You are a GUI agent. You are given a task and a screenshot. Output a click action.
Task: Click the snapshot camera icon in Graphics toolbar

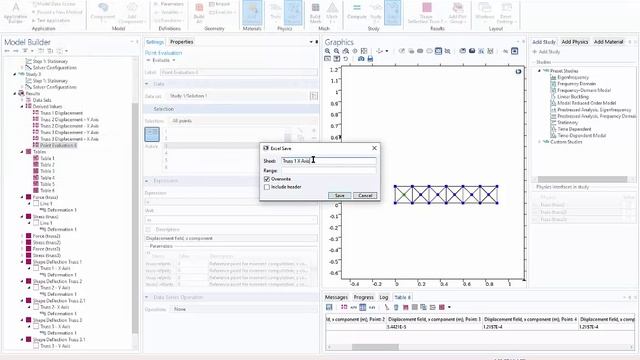coord(361,59)
